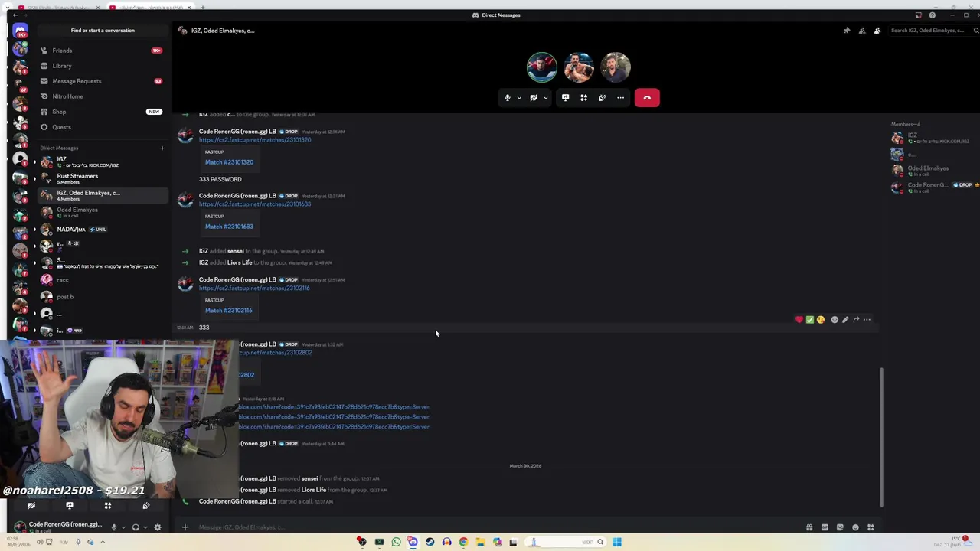Open WhatsApp from the taskbar
This screenshot has width=980, height=551.
point(396,542)
